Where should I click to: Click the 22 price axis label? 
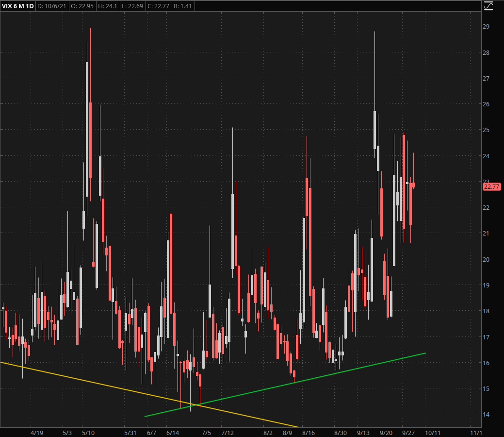point(486,207)
